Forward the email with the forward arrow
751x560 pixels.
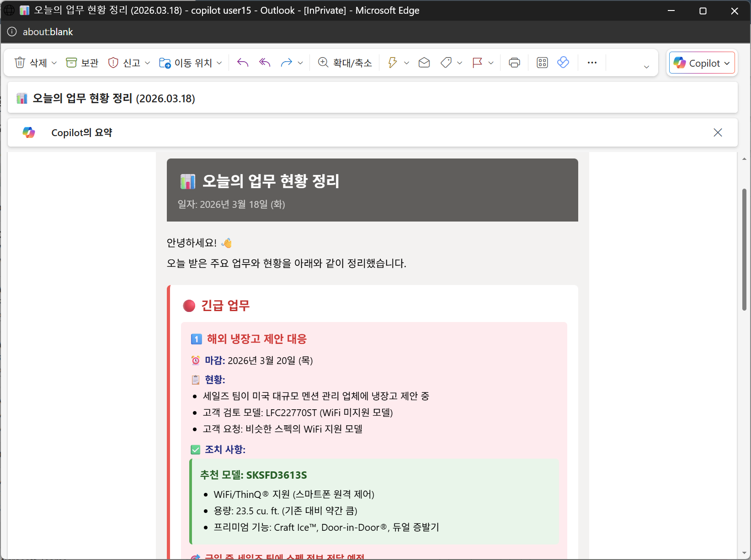coord(287,63)
